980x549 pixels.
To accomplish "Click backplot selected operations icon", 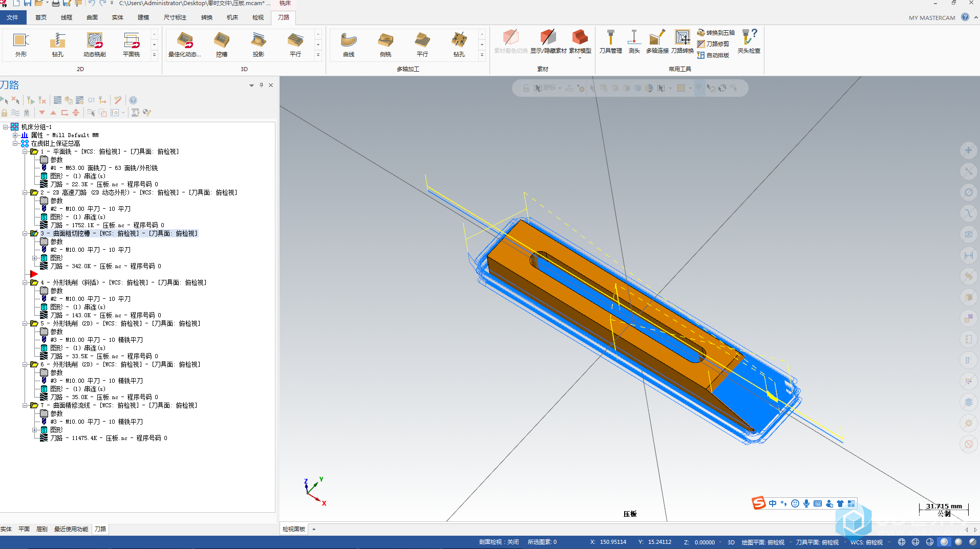I will pyautogui.click(x=57, y=100).
